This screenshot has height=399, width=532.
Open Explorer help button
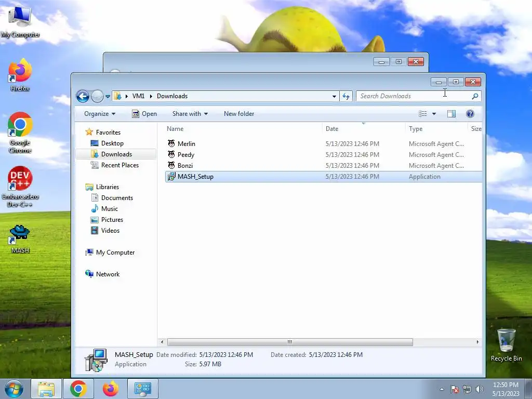(x=470, y=114)
